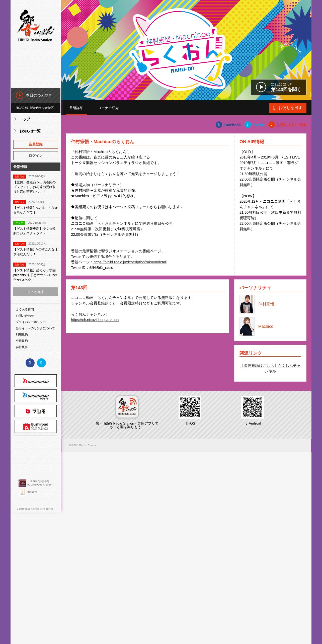Click the Facebook text label
This screenshot has width=322, height=644.
tap(232, 125)
